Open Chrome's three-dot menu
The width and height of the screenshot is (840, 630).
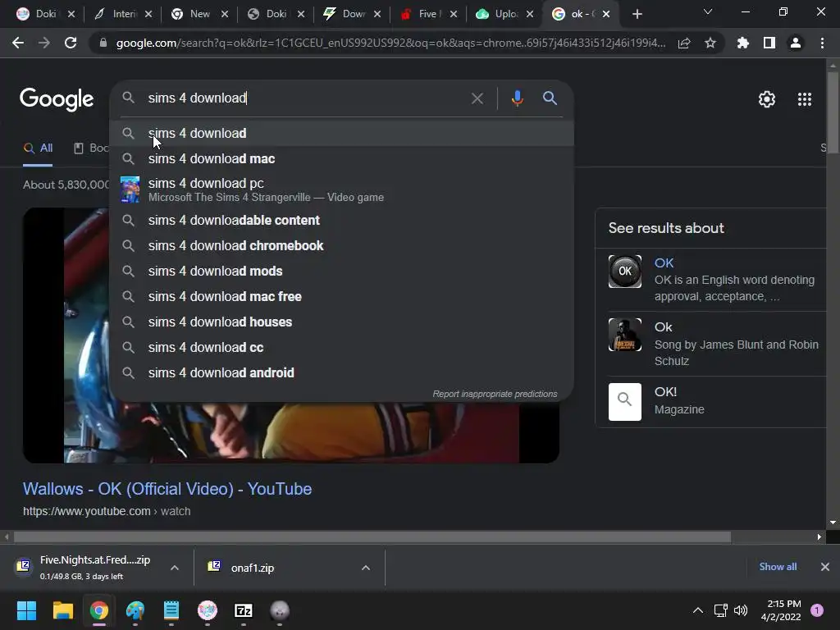[822, 43]
